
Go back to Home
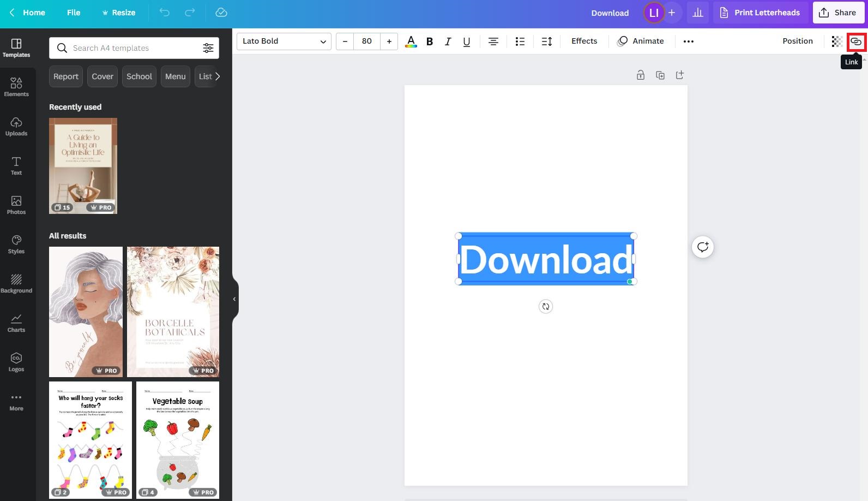coord(27,13)
